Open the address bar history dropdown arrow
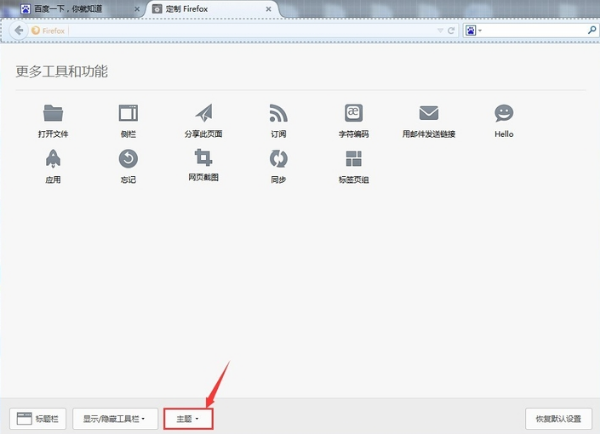Image resolution: width=601 pixels, height=435 pixels. [x=440, y=31]
